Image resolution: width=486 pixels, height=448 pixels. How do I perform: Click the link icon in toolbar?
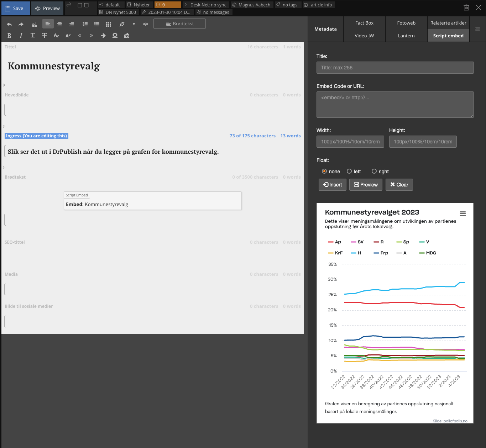click(122, 24)
